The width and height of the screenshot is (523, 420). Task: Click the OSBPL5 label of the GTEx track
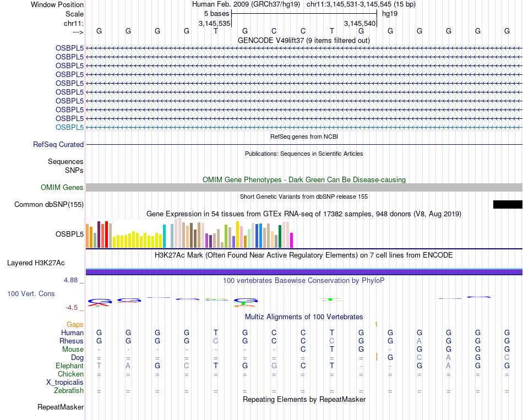pos(69,234)
